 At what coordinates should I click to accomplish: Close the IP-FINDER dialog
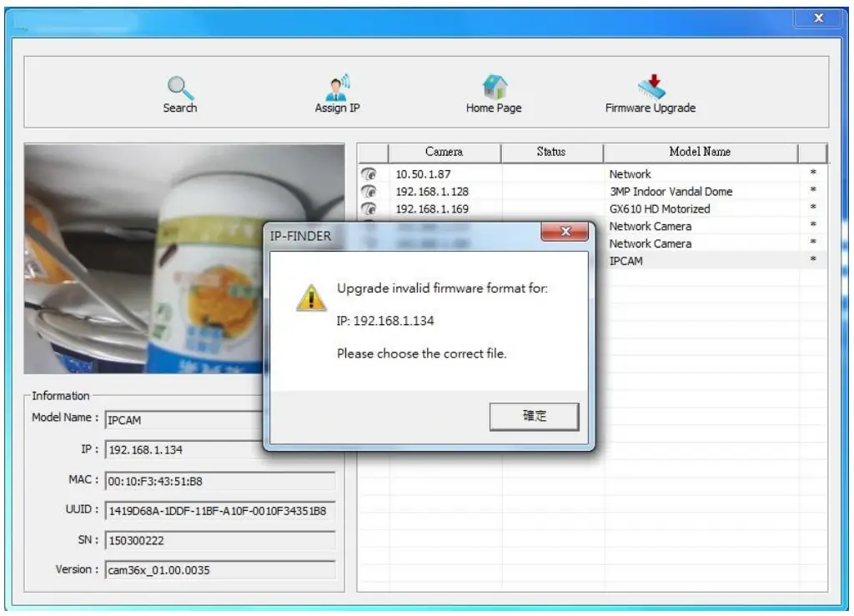(x=565, y=231)
